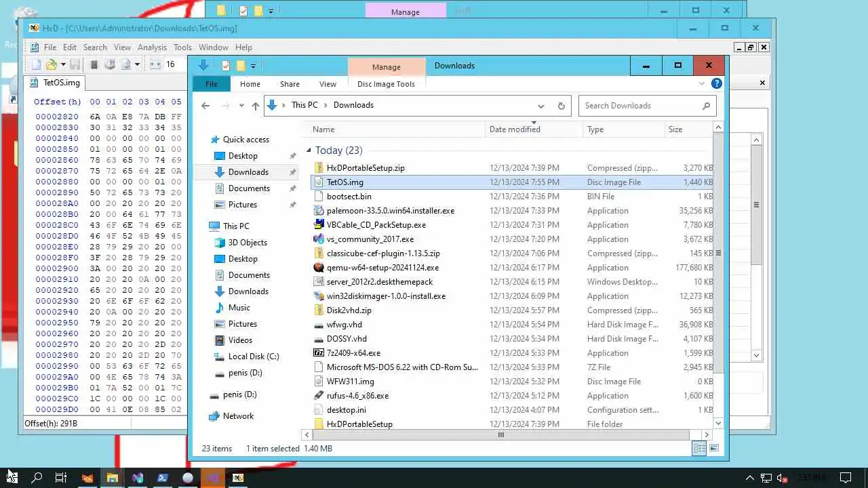Click the Open disk image icon in HxD
This screenshot has width=868, height=488.
(125, 64)
